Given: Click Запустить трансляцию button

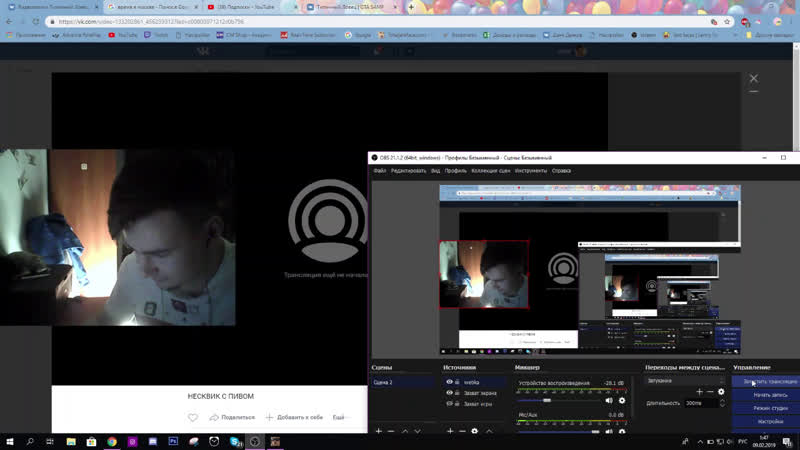Looking at the screenshot, I should [770, 382].
